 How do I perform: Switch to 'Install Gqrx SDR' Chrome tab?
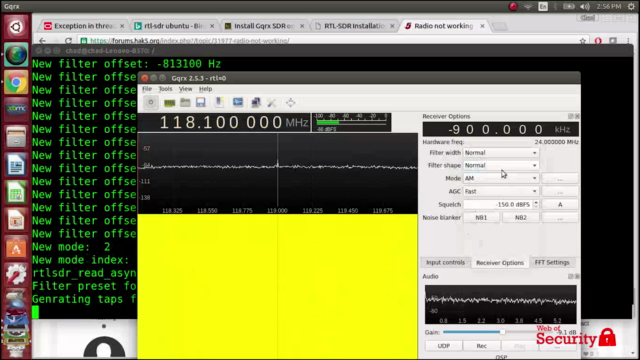click(264, 26)
